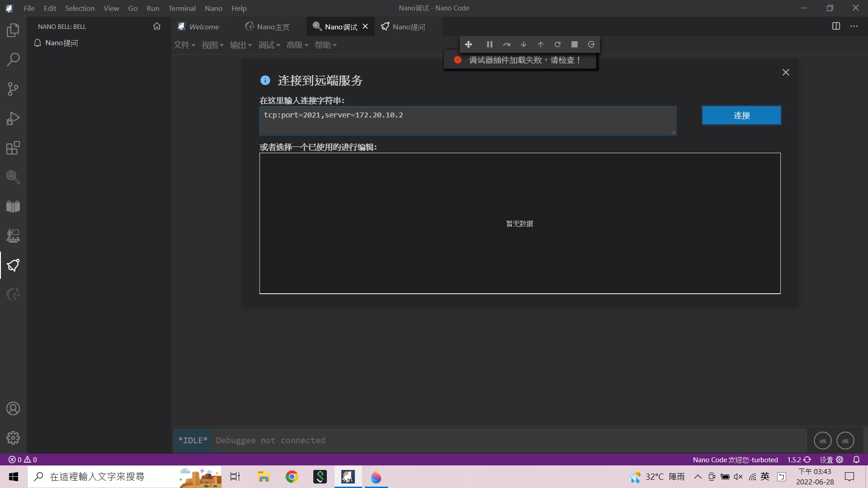Open Run and Debug view
Viewport: 868px width, 488px height.
(13, 118)
